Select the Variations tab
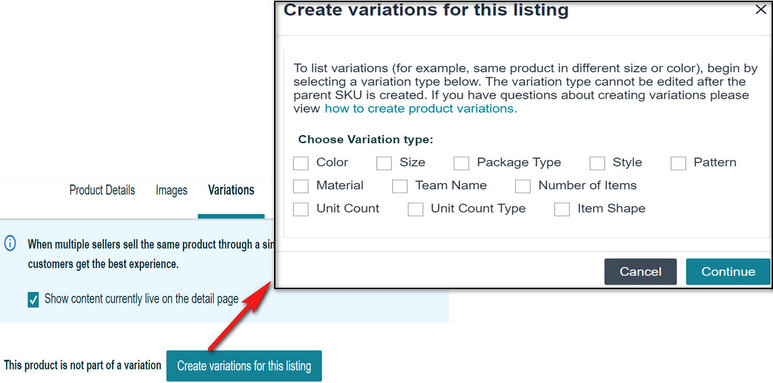This screenshot has height=383, width=773. 231,190
